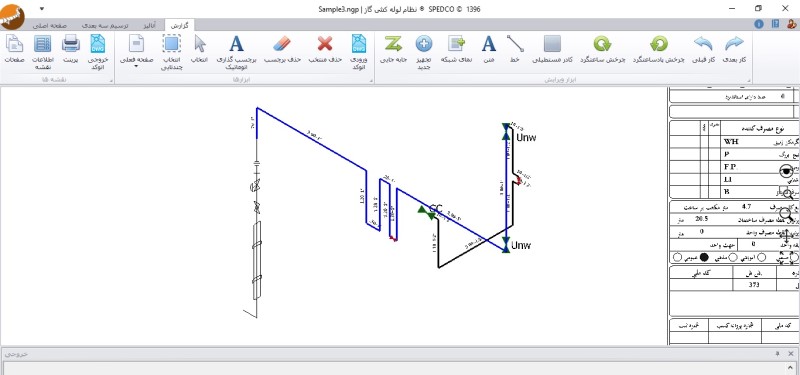Open the current page dropdown arrow

pos(136,66)
